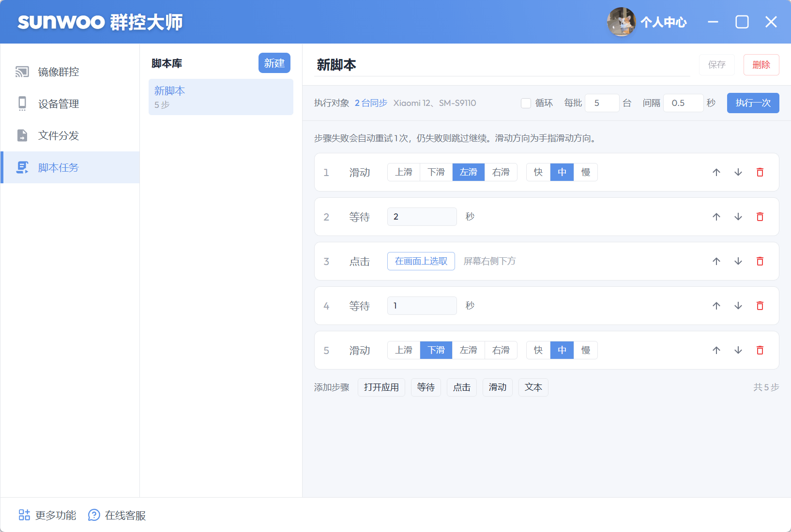Open 在线客服 at the bottom
Image resolution: width=791 pixels, height=532 pixels.
[117, 516]
